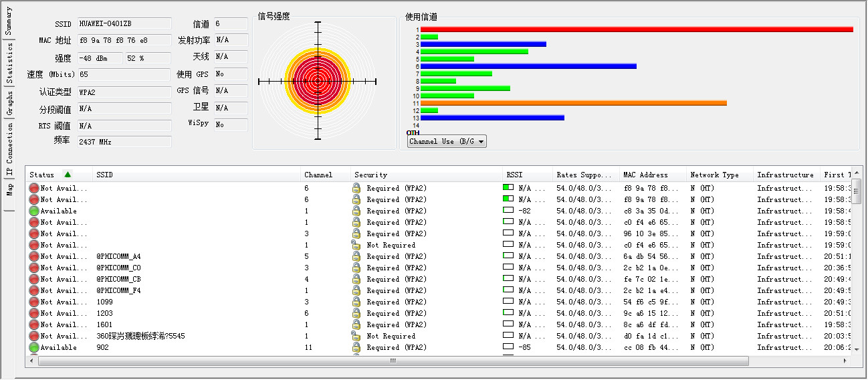Click the red status icon in the 1601 row
868x380 pixels.
34,324
